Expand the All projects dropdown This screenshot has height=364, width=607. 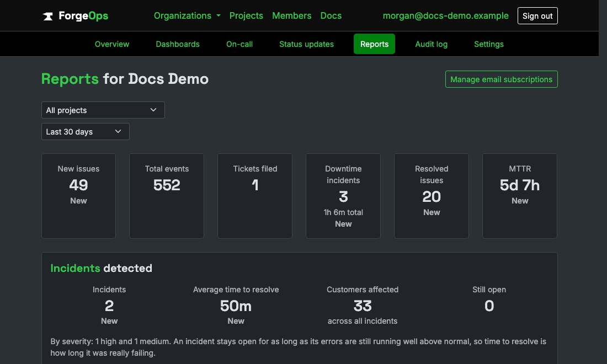click(103, 110)
